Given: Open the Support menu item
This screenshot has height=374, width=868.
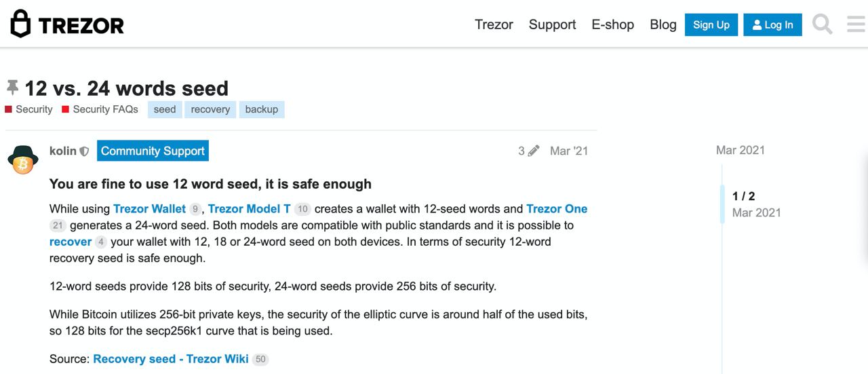Looking at the screenshot, I should [x=552, y=24].
